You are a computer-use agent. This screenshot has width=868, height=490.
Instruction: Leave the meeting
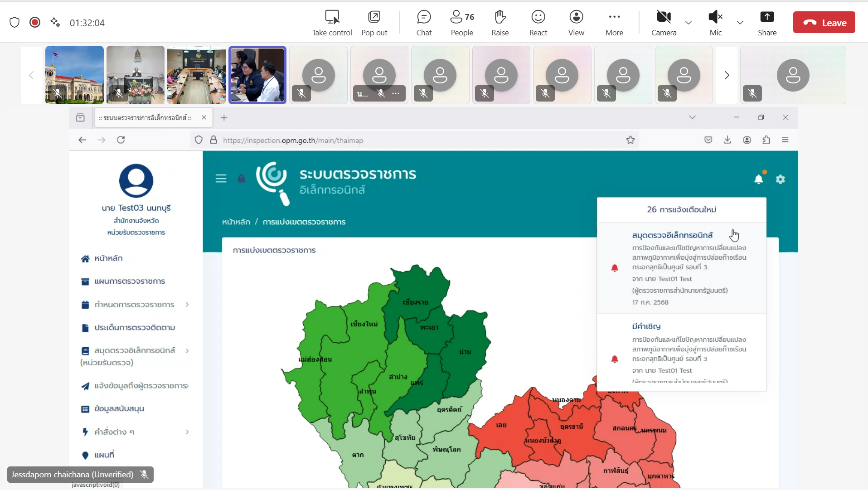(x=824, y=23)
